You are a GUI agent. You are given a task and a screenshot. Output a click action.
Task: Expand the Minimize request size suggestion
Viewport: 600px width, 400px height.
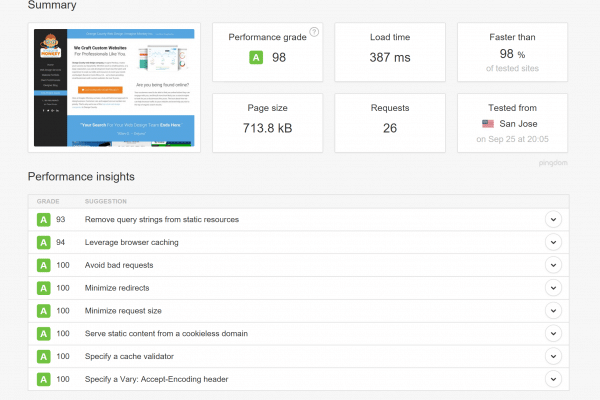[553, 311]
